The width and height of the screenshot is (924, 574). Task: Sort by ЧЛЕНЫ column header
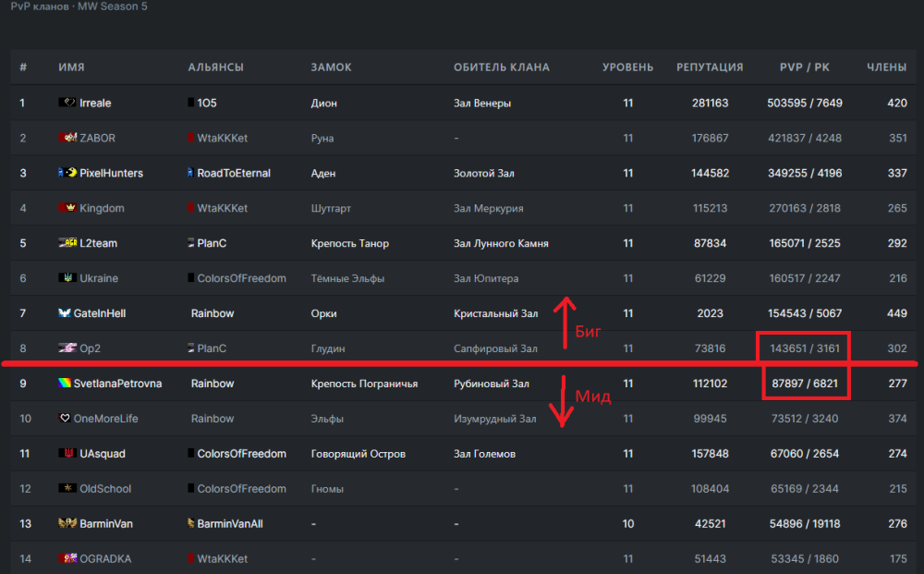(x=886, y=67)
